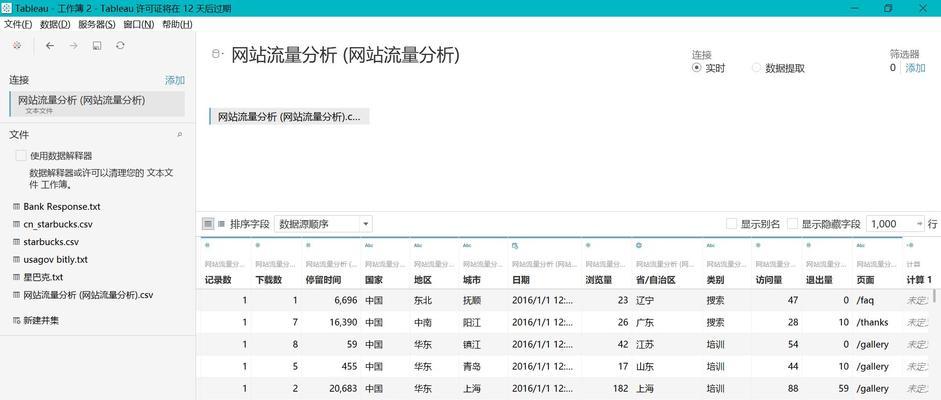Select the 实时 connection radio button
941x400 pixels.
(x=696, y=68)
